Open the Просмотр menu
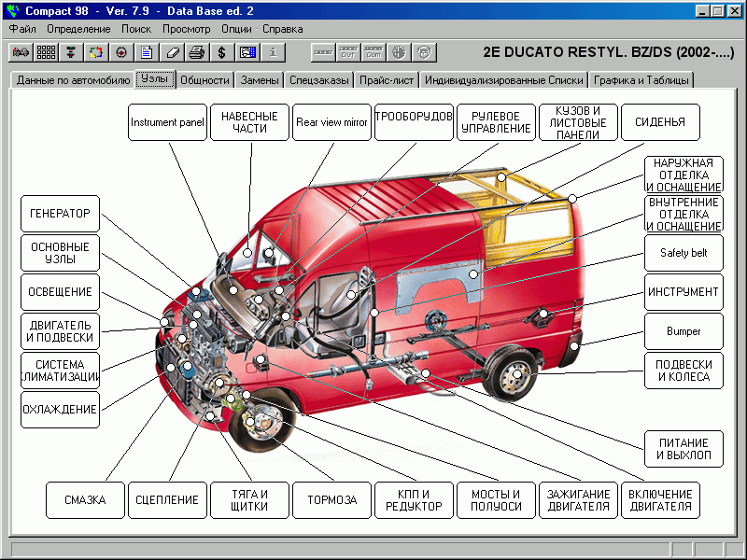 coord(186,29)
